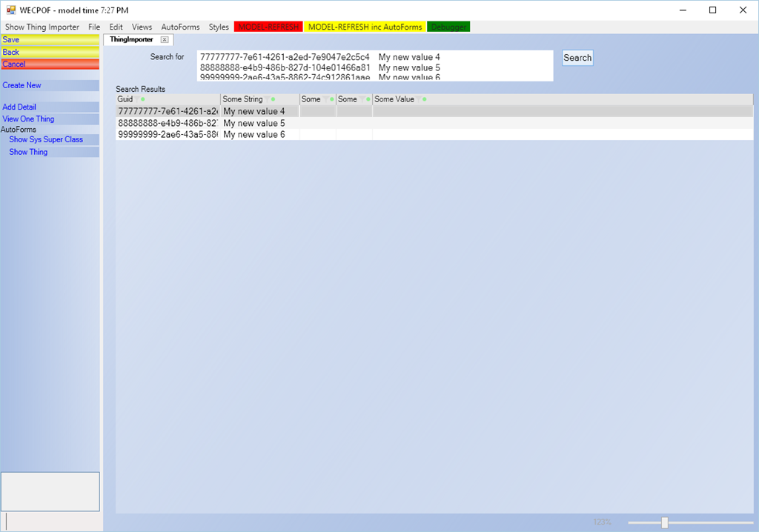Click green dot in Some String header
This screenshot has width=759, height=532.
coord(274,99)
